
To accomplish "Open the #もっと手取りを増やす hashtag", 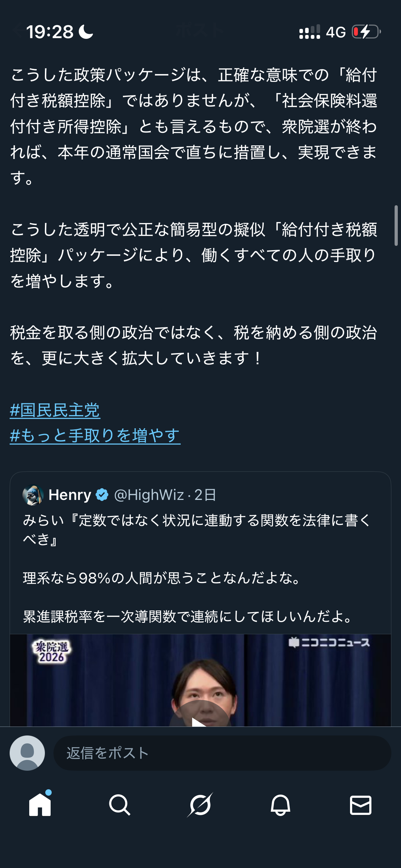I will coord(95,435).
